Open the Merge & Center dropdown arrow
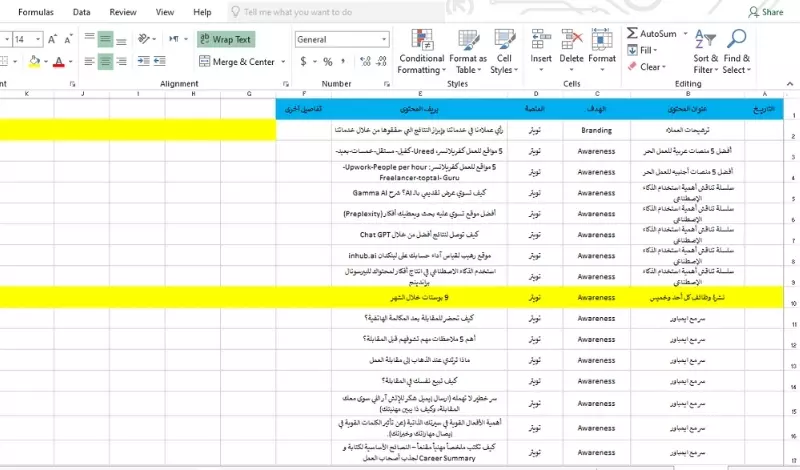Viewport: 800px width, 470px height. (x=283, y=62)
